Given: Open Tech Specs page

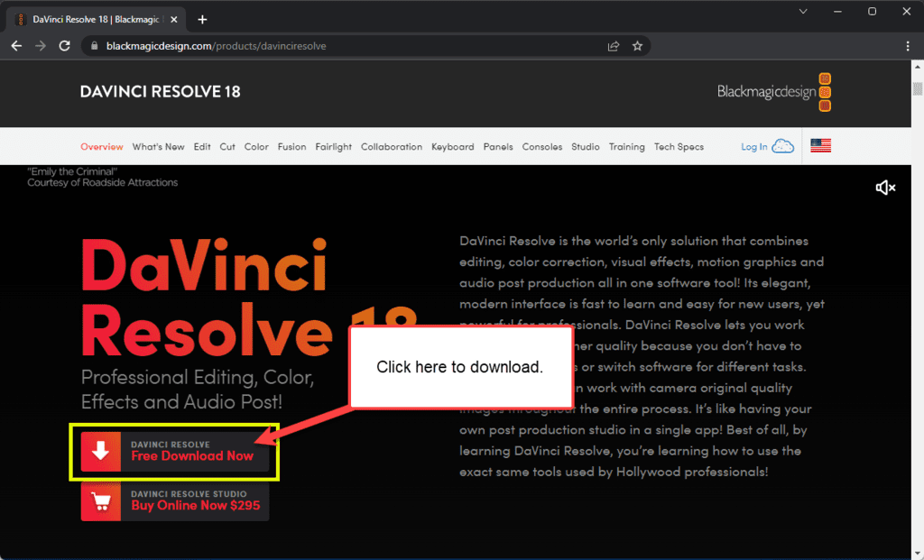Looking at the screenshot, I should click(679, 147).
